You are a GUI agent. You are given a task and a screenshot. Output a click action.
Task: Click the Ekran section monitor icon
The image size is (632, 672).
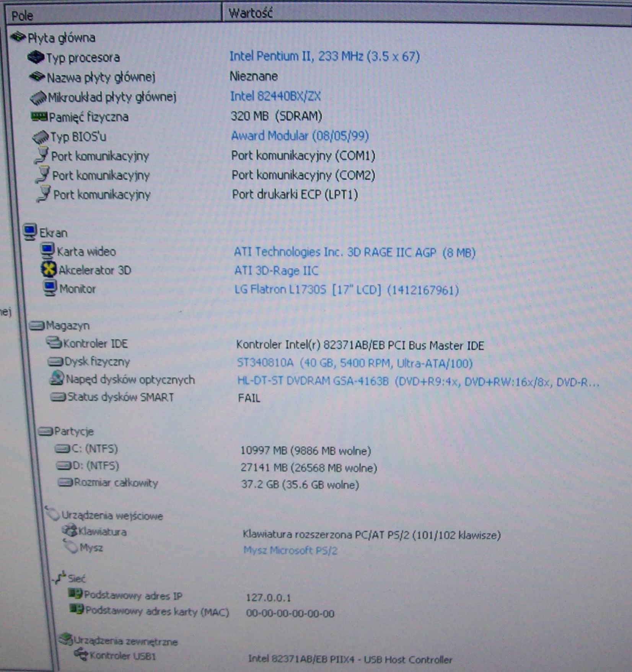pyautogui.click(x=30, y=232)
